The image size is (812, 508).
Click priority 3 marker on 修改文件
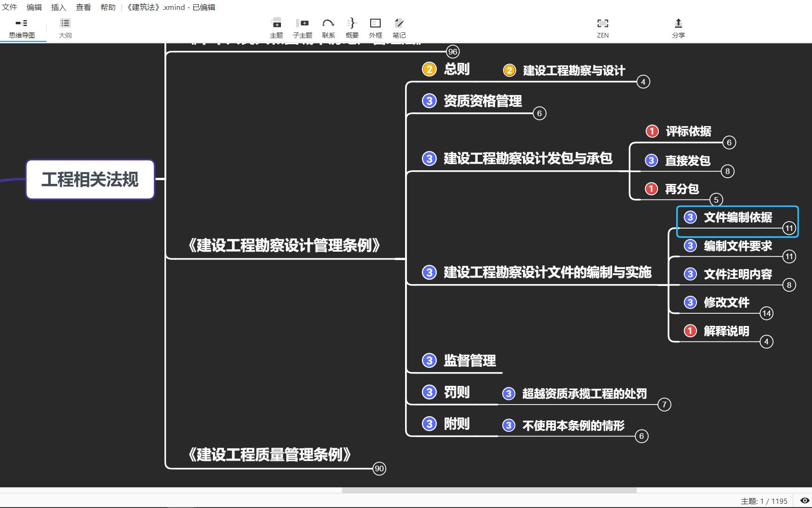[690, 302]
